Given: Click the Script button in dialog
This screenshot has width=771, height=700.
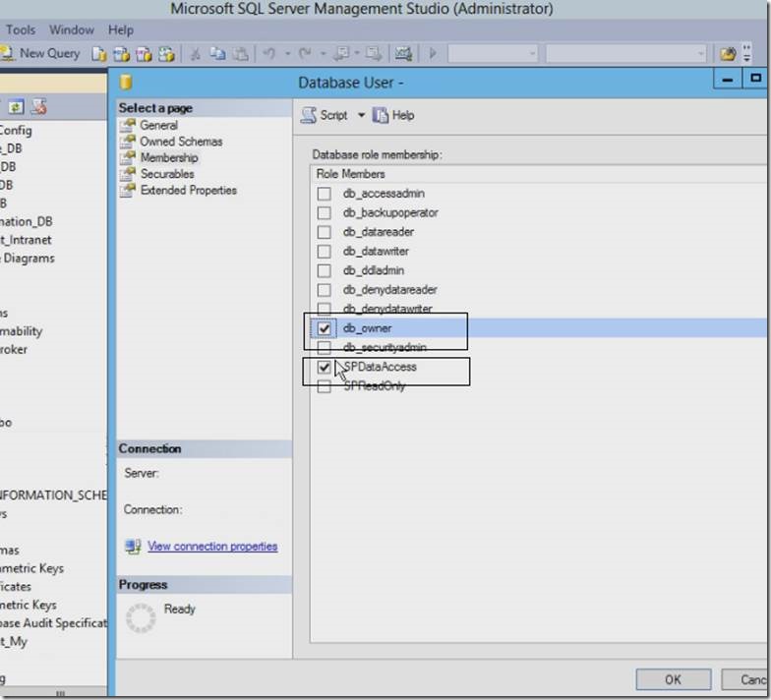Looking at the screenshot, I should pos(325,116).
